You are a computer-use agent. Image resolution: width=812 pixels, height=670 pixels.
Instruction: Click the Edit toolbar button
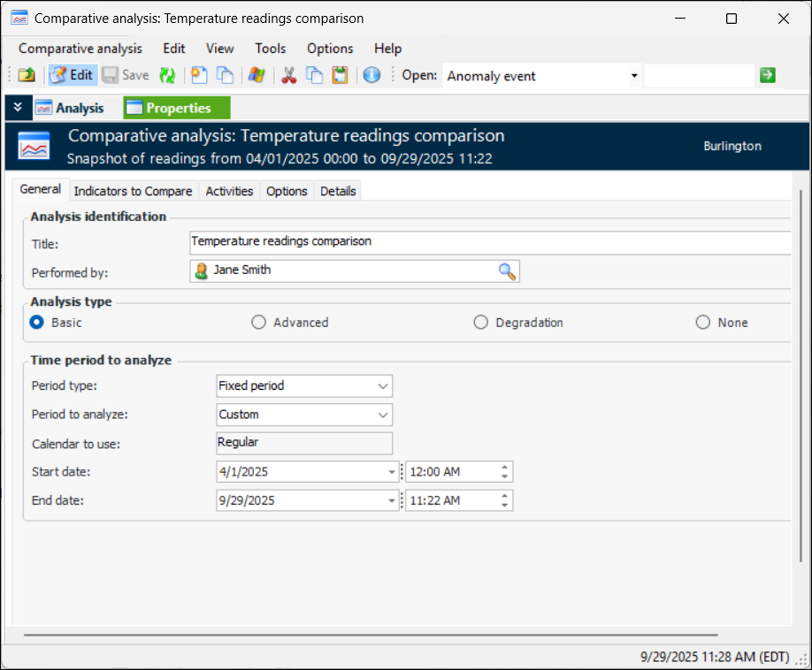coord(72,76)
